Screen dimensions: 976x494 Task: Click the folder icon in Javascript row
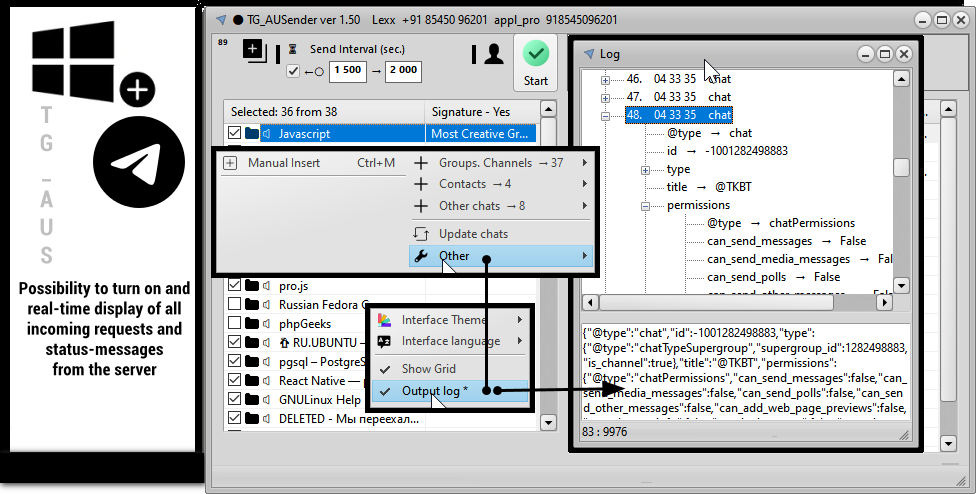tap(252, 133)
